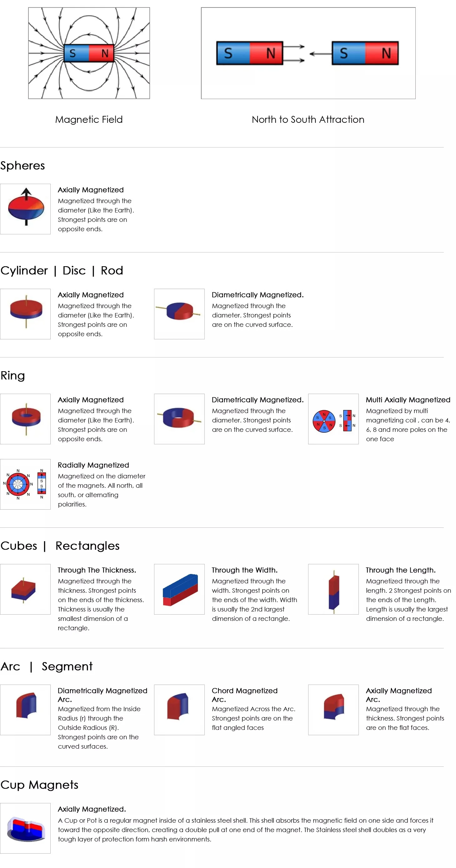Image resolution: width=456 pixels, height=868 pixels.
Task: Click the diametrically magnetized disc icon
Action: [x=179, y=314]
